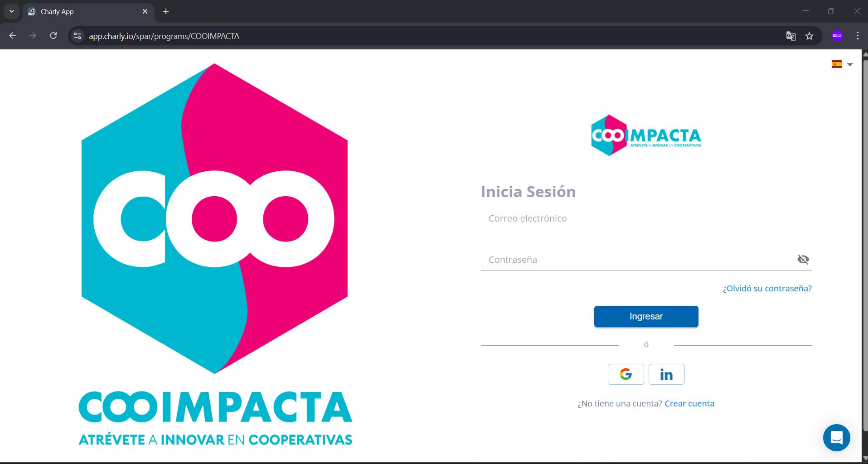Viewport: 868px width, 464px height.
Task: Select the Charly App tab
Action: pos(88,12)
